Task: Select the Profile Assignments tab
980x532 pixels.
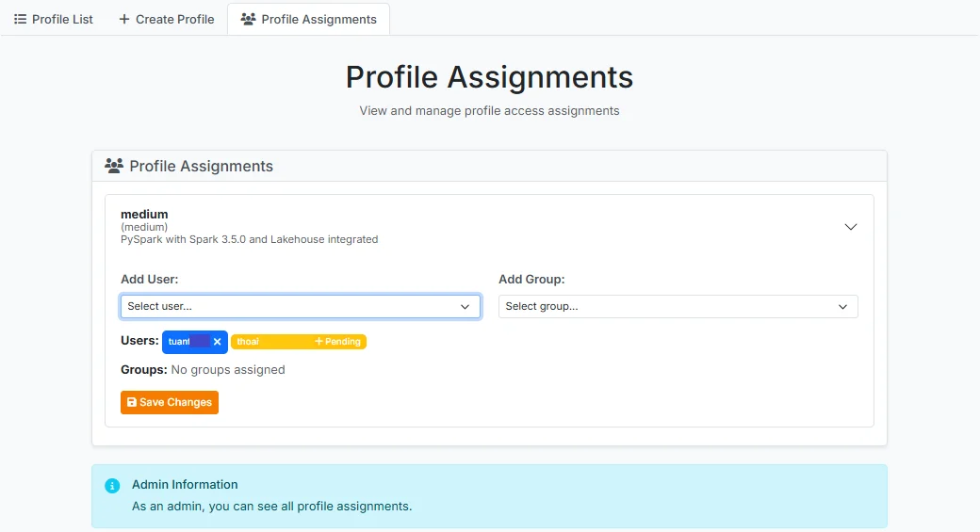Action: pyautogui.click(x=309, y=20)
